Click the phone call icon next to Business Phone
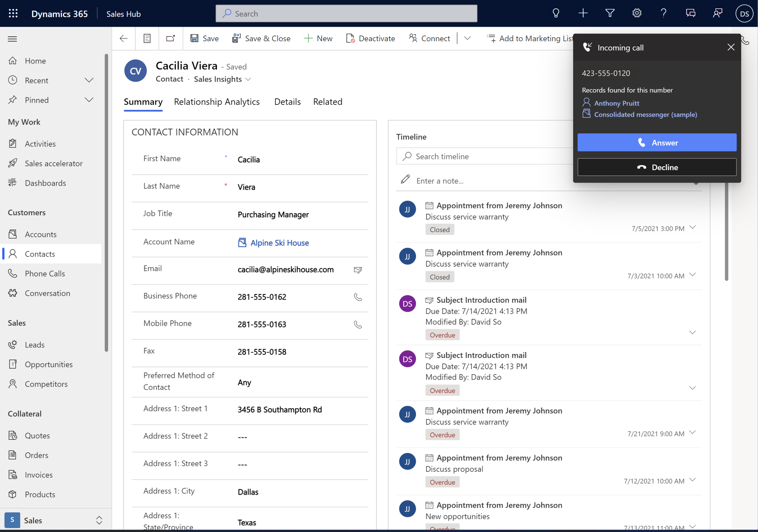 (x=358, y=297)
